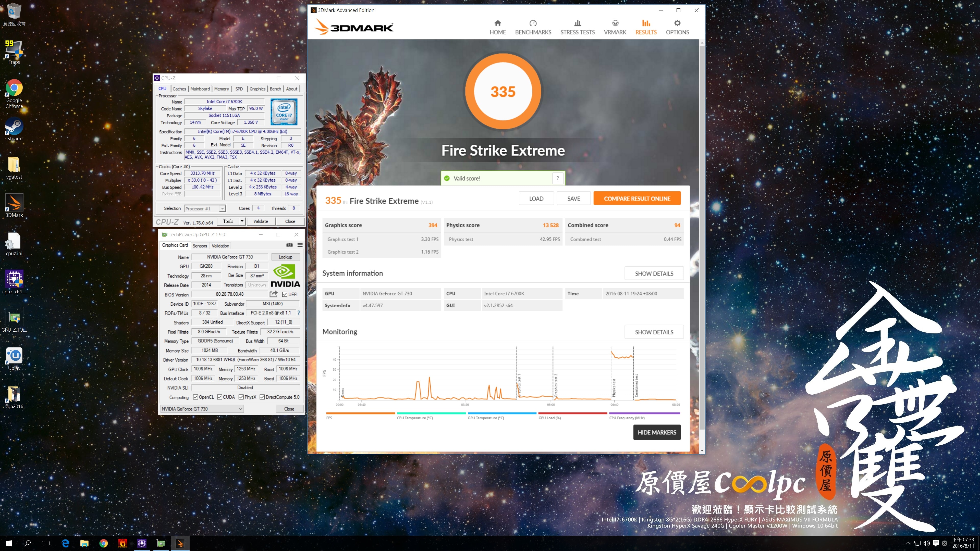Click the Physics test marker on graph

pyautogui.click(x=614, y=387)
